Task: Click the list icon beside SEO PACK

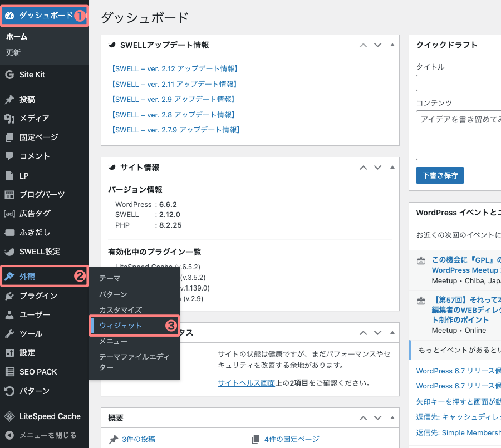Action: pyautogui.click(x=9, y=372)
